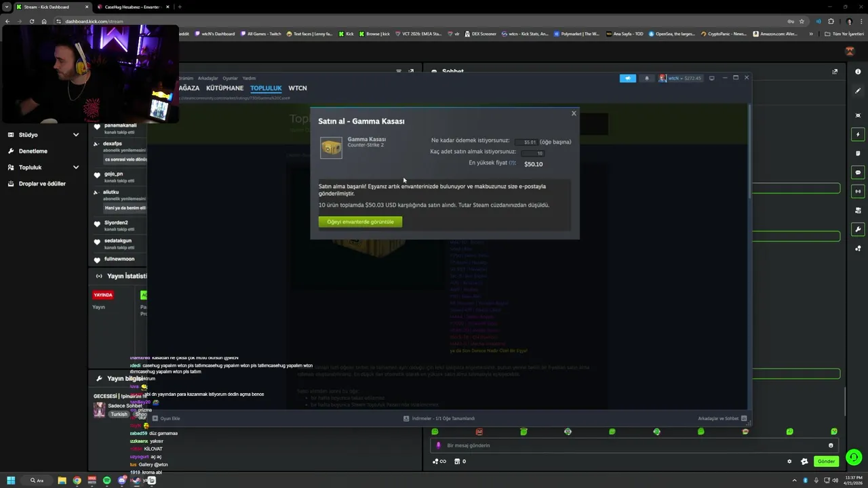
Task: Click the green 'Öğeyi envanterde görüntüle' button
Action: [360, 222]
